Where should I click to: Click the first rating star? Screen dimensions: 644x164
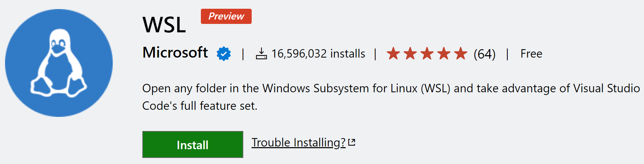(393, 54)
